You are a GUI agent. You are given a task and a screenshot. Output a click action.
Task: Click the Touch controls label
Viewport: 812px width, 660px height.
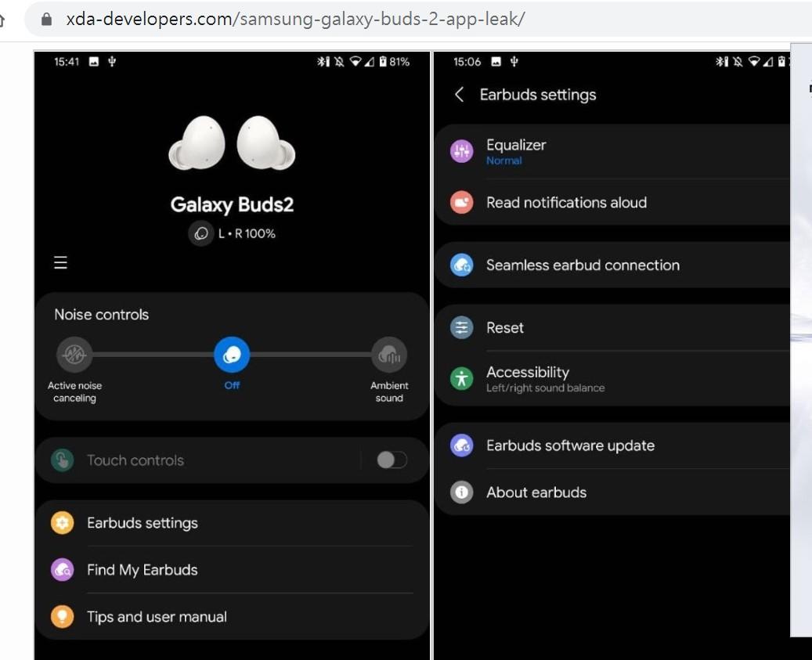tap(135, 460)
